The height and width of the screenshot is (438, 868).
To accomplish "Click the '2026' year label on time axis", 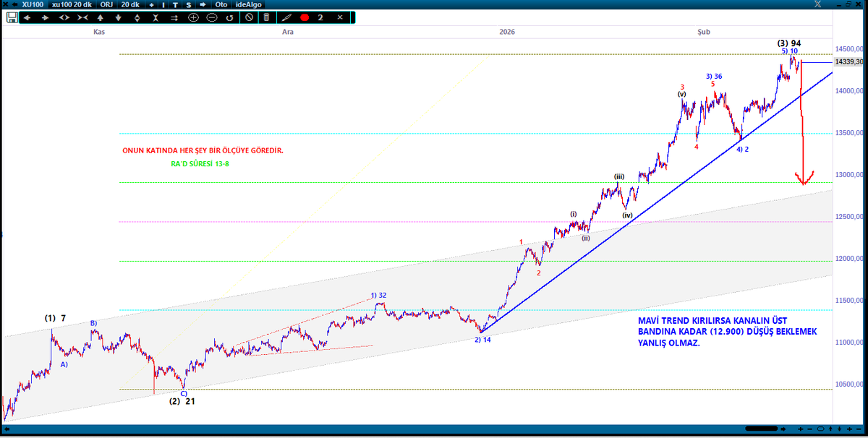I will [x=507, y=32].
